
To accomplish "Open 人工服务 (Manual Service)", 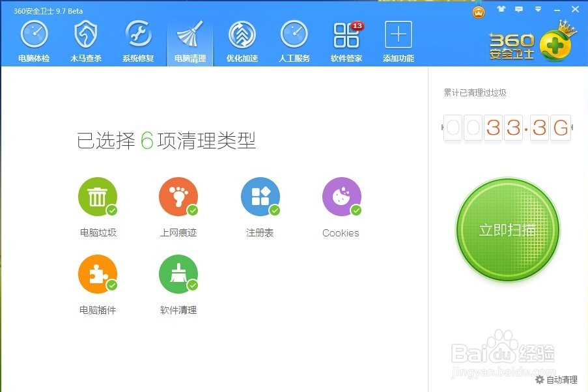I will 294,39.
